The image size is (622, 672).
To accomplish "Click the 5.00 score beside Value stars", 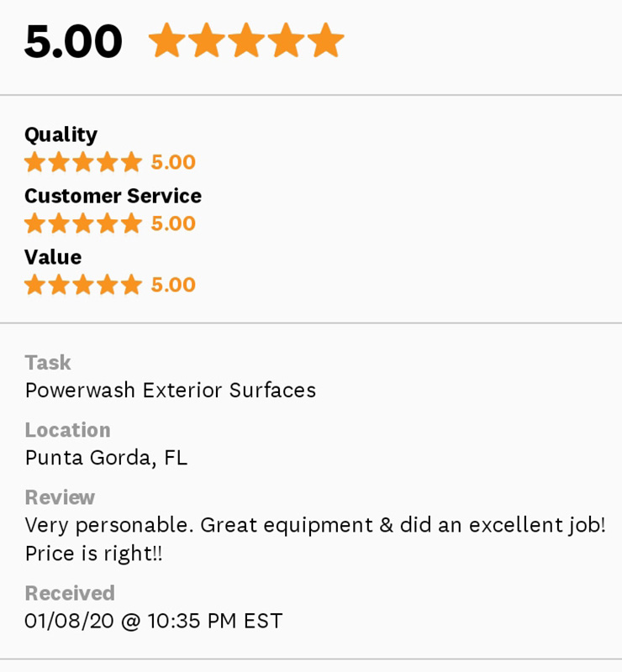I will tap(173, 285).
